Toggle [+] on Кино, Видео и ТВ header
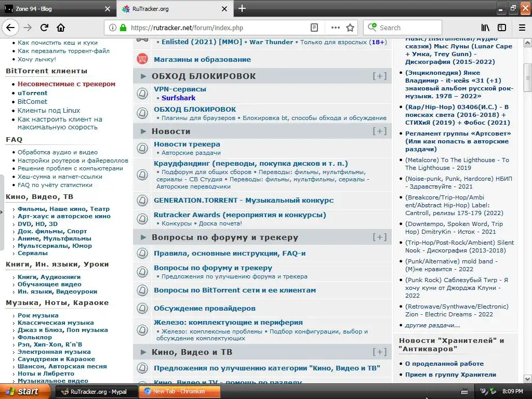The image size is (532, 399). tap(380, 352)
